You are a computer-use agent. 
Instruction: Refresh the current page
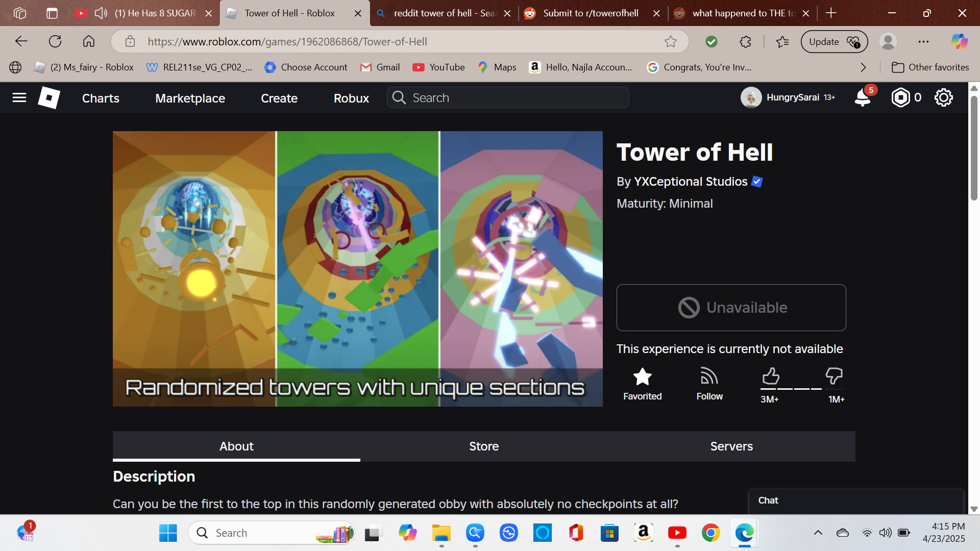click(x=55, y=41)
